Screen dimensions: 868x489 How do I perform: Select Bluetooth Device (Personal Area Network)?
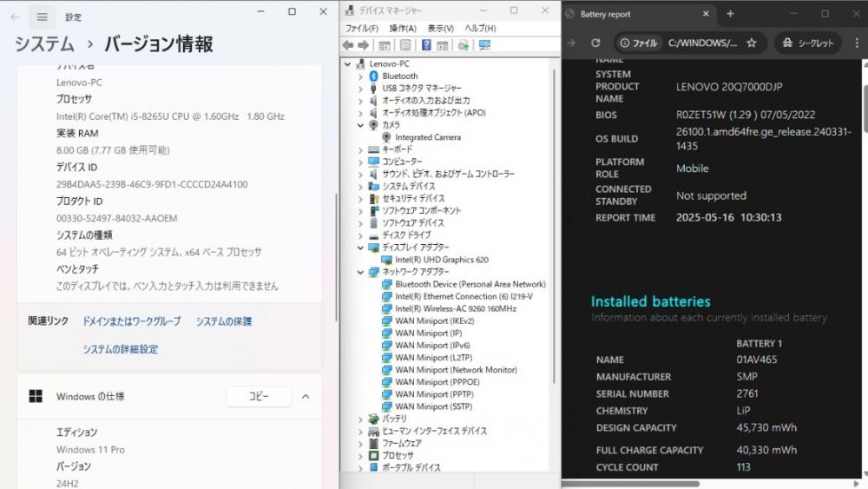click(470, 284)
